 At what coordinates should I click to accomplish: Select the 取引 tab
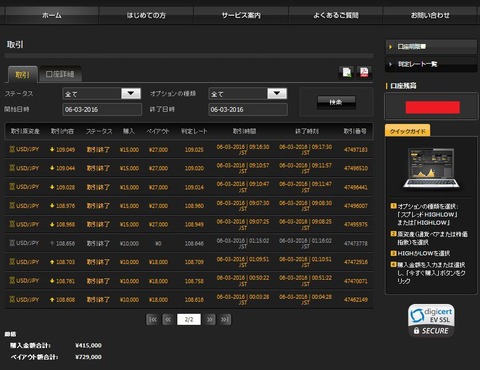click(22, 74)
